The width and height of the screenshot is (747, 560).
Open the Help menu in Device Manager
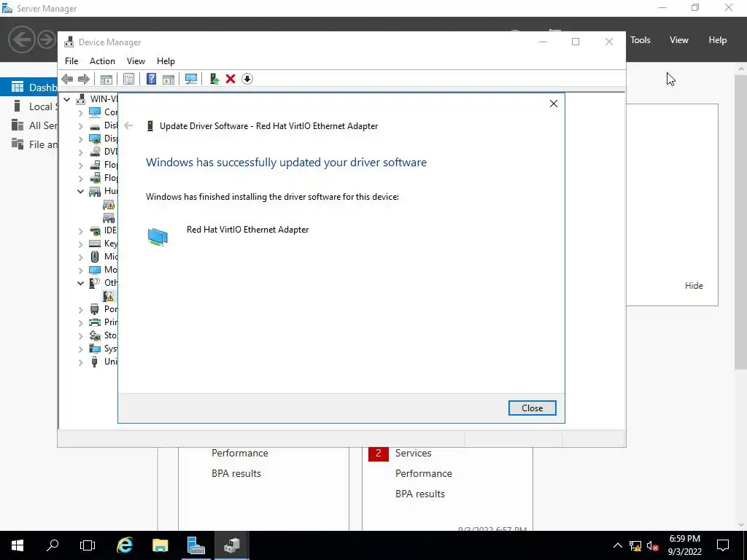pyautogui.click(x=166, y=61)
